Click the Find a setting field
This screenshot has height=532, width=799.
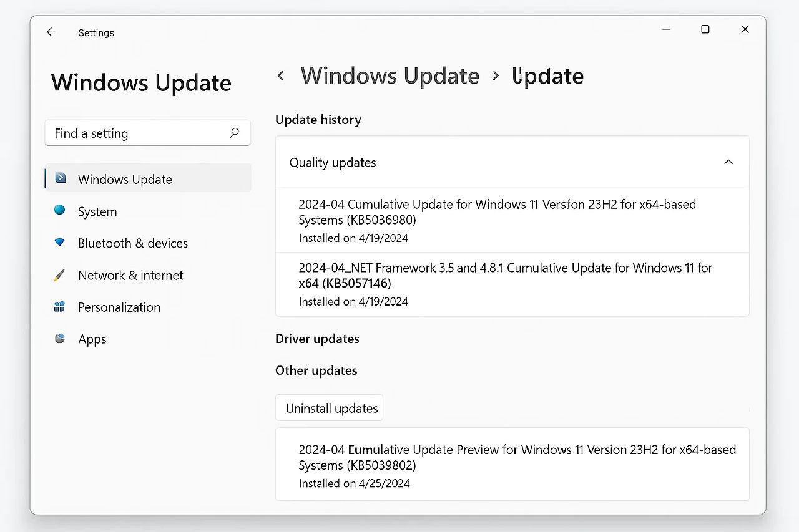(148, 133)
